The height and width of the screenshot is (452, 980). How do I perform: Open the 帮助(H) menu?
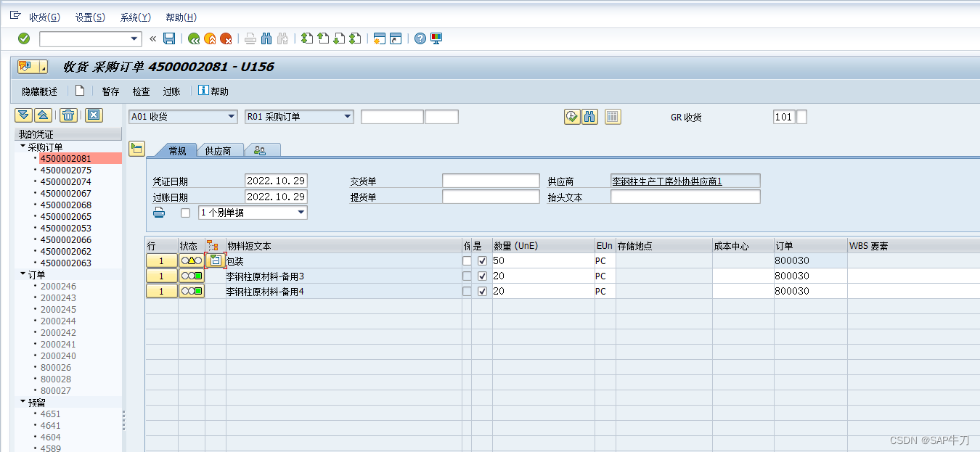[x=181, y=17]
